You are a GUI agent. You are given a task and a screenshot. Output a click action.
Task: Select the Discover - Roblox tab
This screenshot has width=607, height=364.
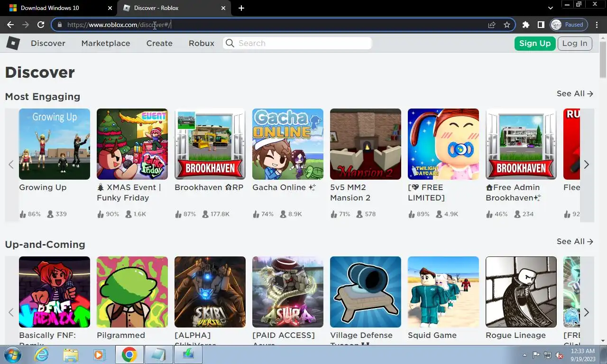[174, 8]
